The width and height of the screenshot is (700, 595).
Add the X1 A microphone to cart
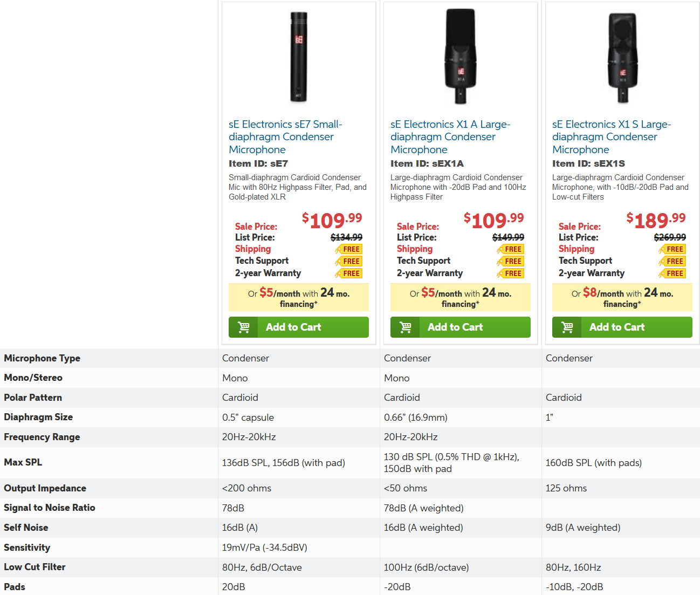point(461,327)
